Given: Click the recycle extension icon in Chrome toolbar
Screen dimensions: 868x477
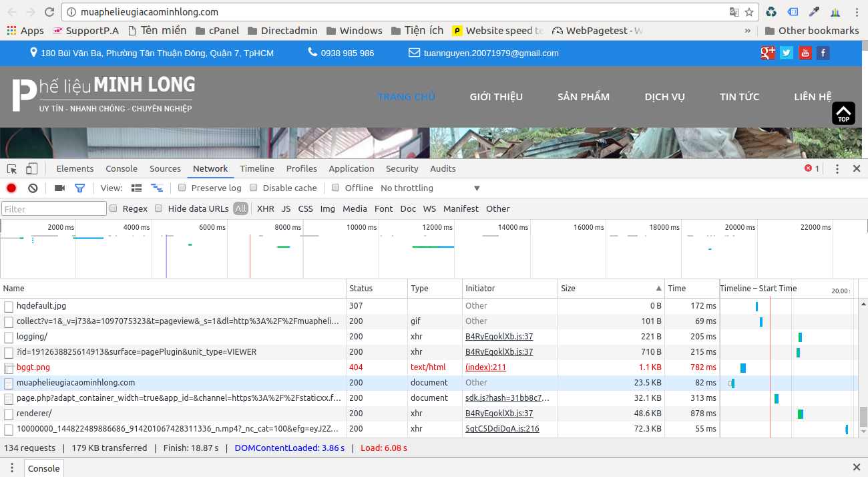Looking at the screenshot, I should 771,12.
